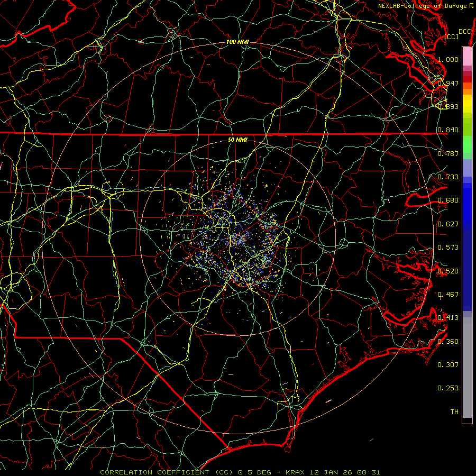Click the 0.947 scale value
This screenshot has width=476, height=476.
pos(448,83)
